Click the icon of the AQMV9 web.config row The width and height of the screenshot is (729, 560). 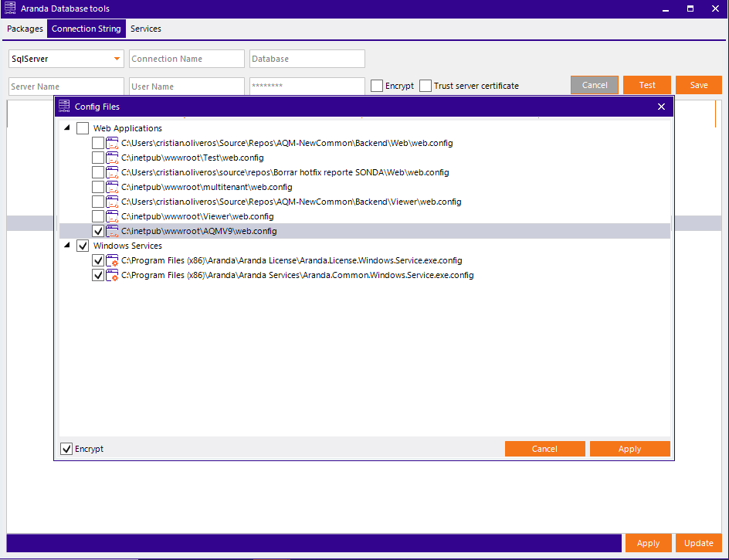pyautogui.click(x=112, y=231)
